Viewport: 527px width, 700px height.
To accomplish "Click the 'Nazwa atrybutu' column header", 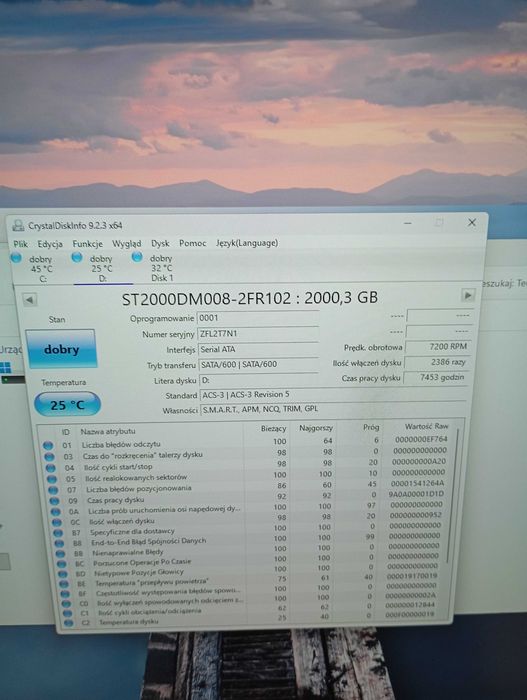I will 108,431.
